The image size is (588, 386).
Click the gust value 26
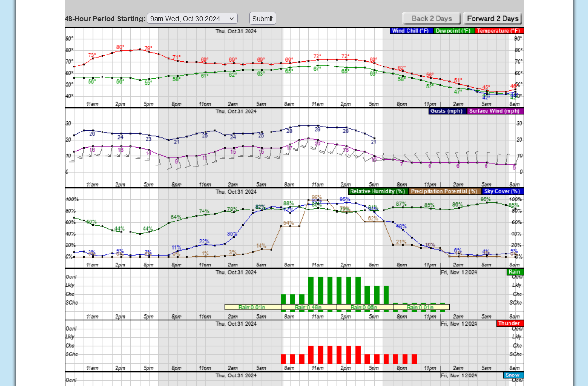tap(92, 134)
